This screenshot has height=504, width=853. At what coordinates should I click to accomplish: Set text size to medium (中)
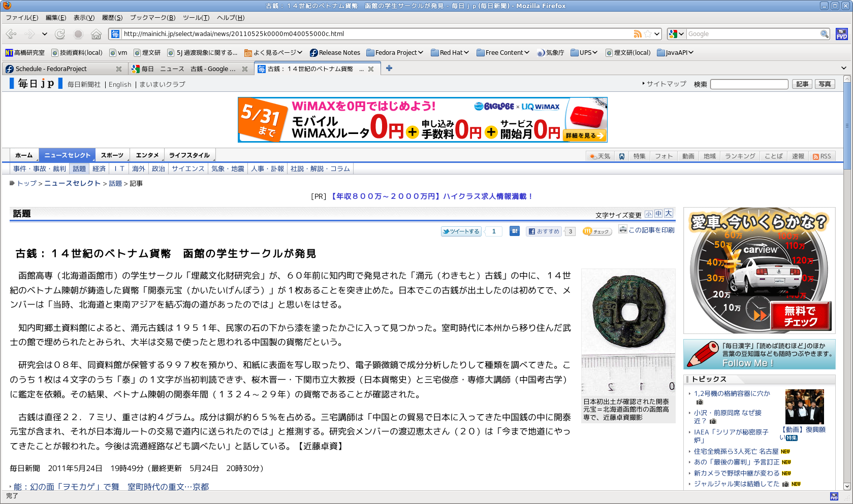point(658,214)
